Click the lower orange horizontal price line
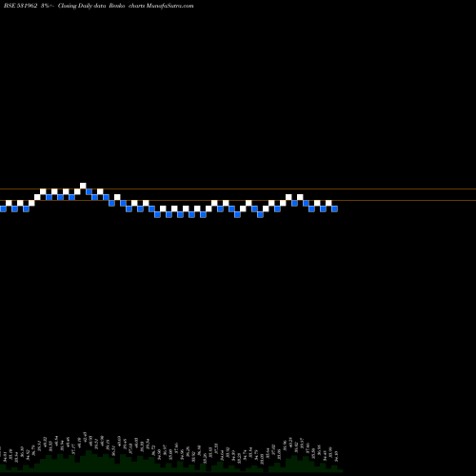The height and width of the screenshot is (476, 476). point(238,201)
